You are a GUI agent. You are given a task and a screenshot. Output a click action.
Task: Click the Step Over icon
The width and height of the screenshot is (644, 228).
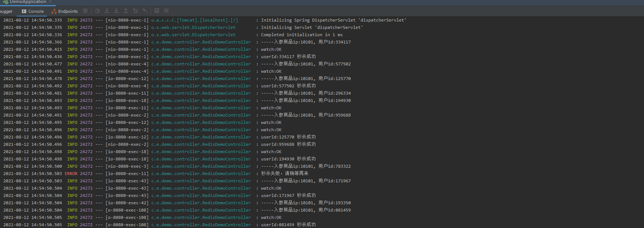(x=97, y=11)
